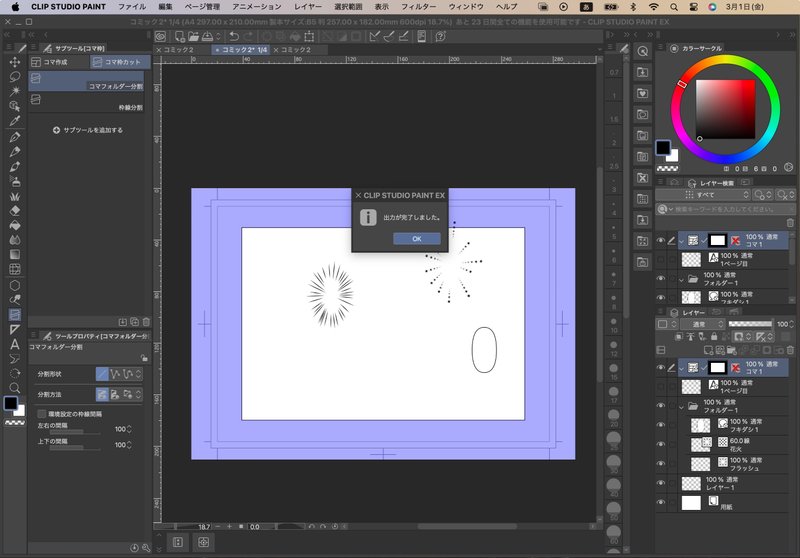The width and height of the screenshot is (800, 558).
Task: Select the Gradient tool
Action: pyautogui.click(x=15, y=255)
